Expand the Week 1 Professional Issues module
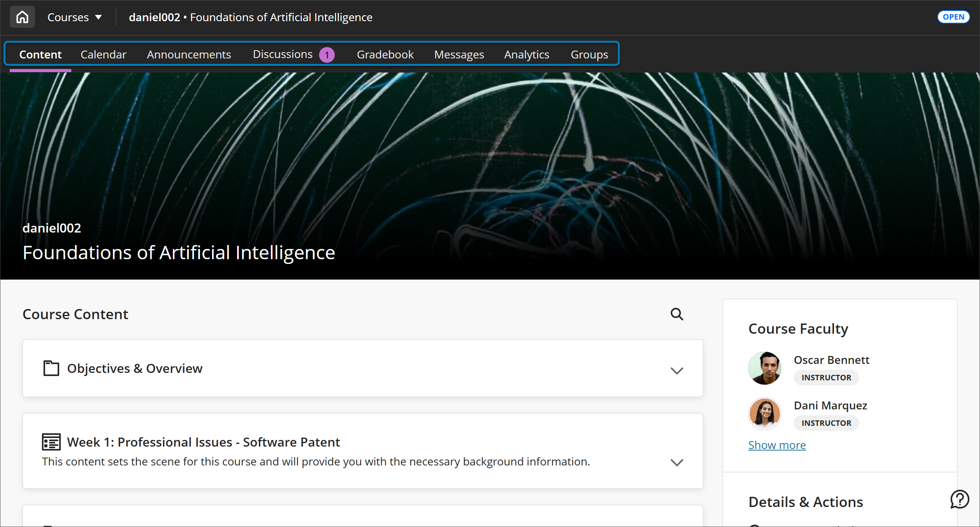The width and height of the screenshot is (980, 527). pos(677,463)
